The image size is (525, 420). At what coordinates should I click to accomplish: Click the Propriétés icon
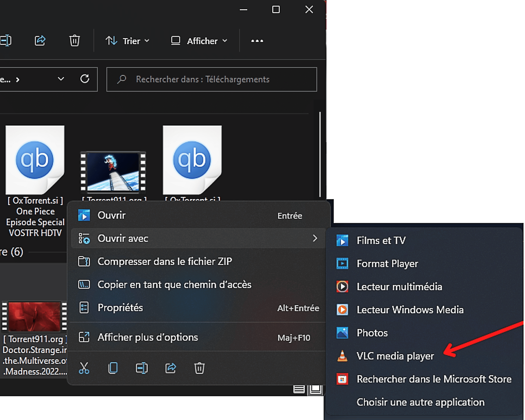pos(84,308)
